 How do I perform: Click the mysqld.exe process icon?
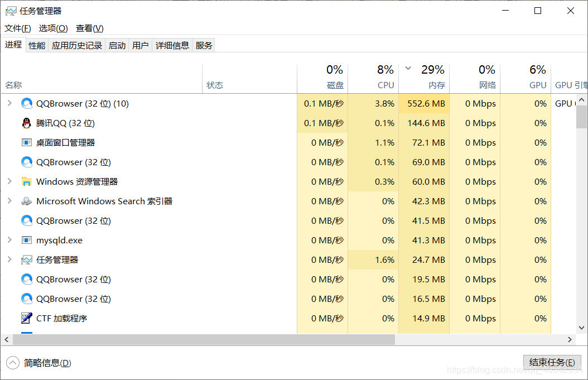[x=27, y=240]
